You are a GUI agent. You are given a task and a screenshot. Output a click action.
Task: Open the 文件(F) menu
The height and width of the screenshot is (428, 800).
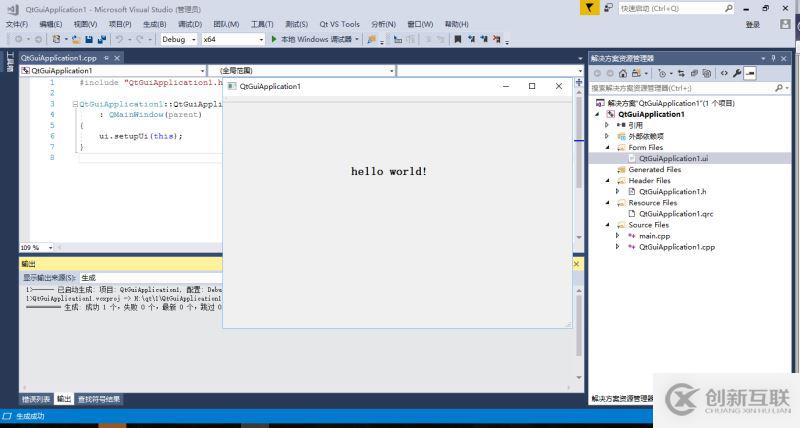[17, 24]
